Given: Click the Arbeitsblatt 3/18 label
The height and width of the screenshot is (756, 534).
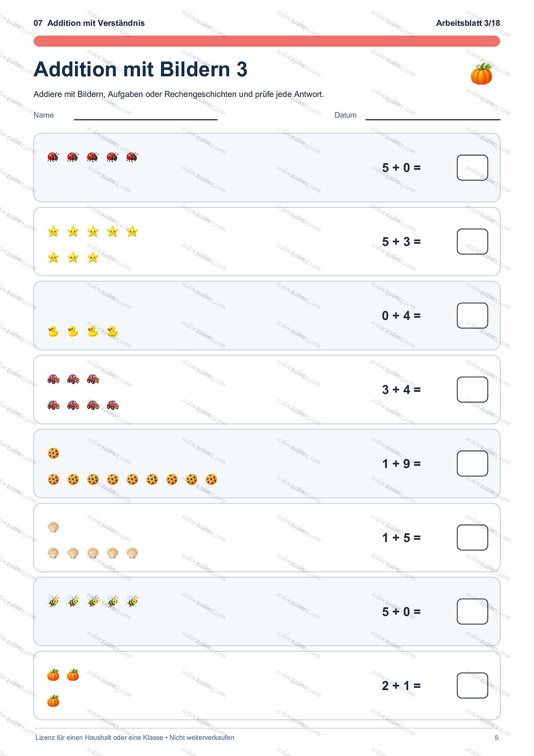Looking at the screenshot, I should pos(468,23).
